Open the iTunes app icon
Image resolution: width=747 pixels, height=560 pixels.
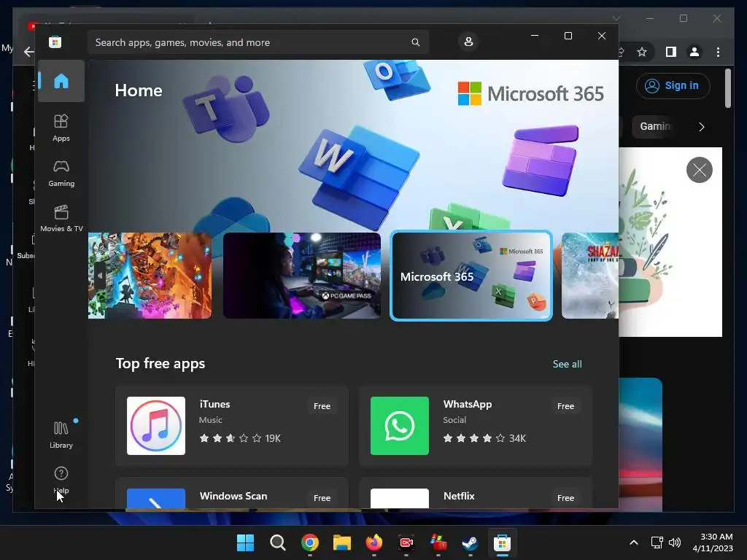(156, 426)
